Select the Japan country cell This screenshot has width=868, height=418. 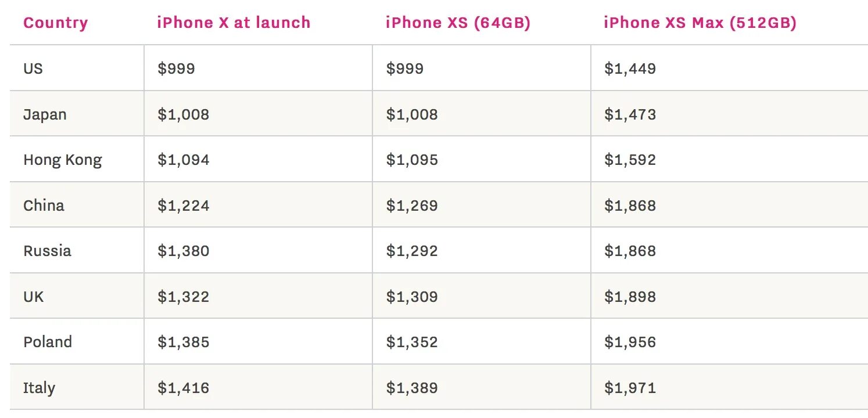45,114
